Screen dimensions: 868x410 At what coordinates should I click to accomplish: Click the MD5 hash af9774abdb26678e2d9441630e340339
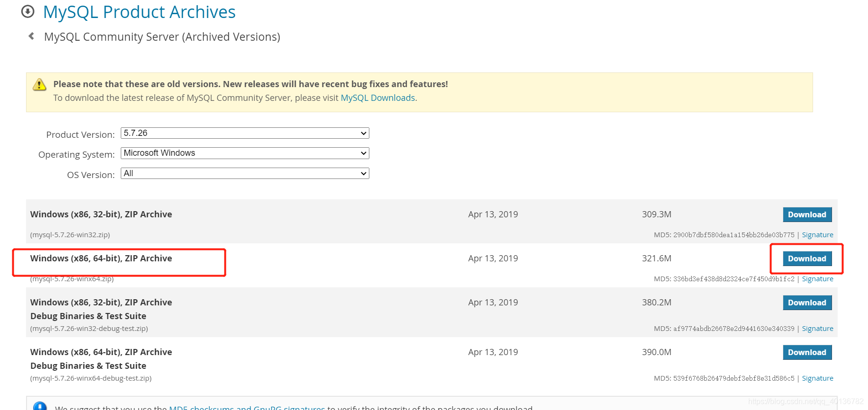coord(734,329)
